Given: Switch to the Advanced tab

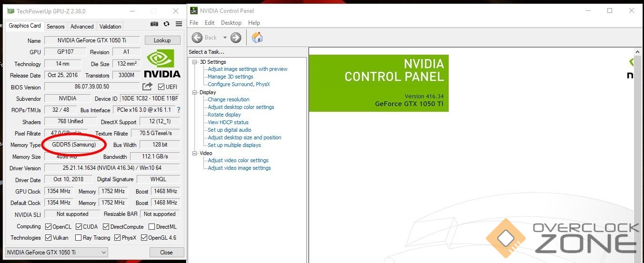Looking at the screenshot, I should 82,27.
